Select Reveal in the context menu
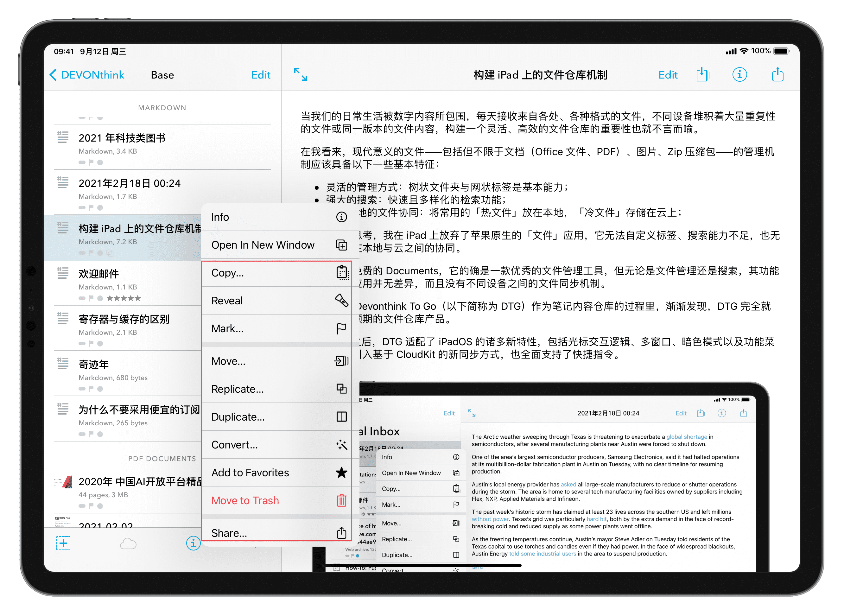 (280, 301)
